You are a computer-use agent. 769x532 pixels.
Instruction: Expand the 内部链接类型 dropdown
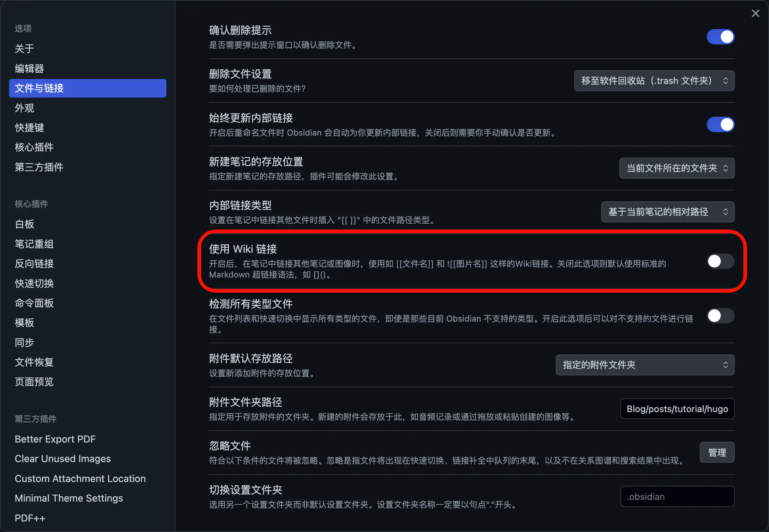[667, 212]
